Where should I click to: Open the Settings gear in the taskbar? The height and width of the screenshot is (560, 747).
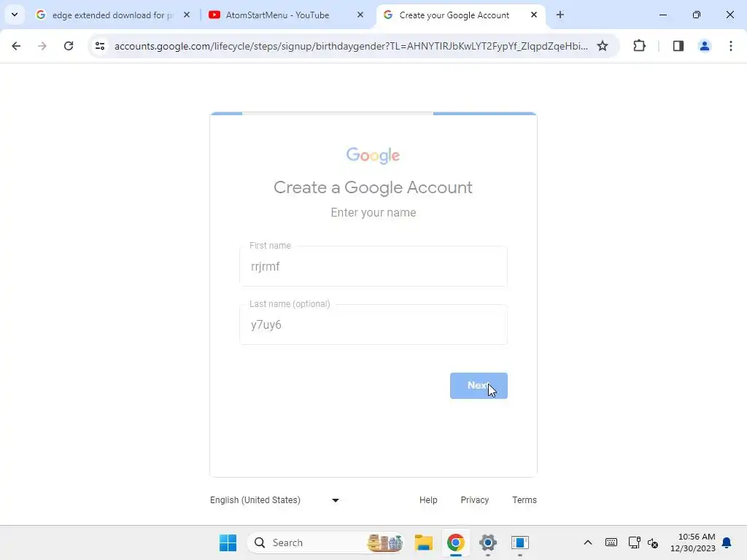pos(488,542)
